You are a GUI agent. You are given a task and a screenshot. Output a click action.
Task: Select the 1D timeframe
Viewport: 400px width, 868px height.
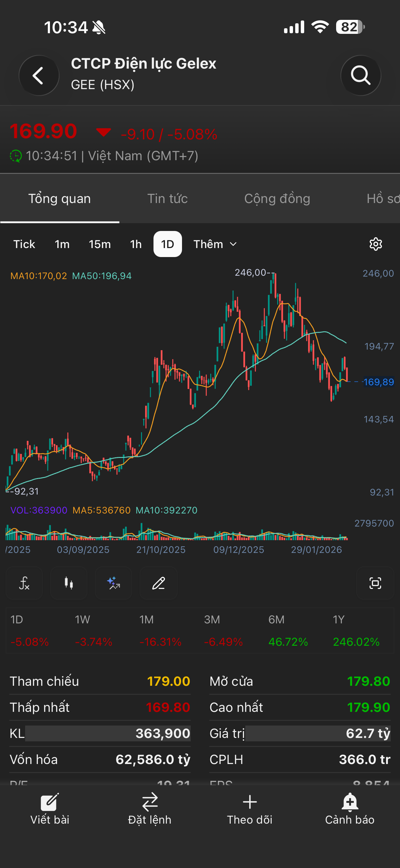[x=168, y=244]
